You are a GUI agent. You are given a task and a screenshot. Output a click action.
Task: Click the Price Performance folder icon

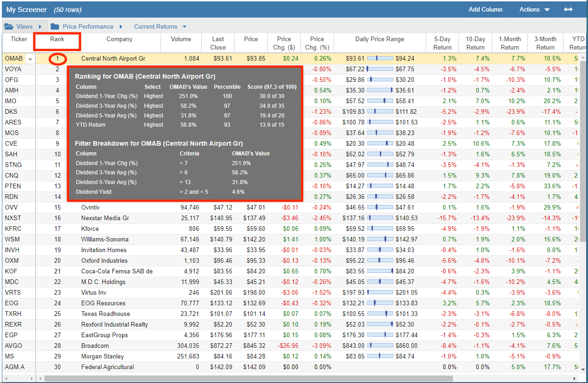tap(55, 26)
